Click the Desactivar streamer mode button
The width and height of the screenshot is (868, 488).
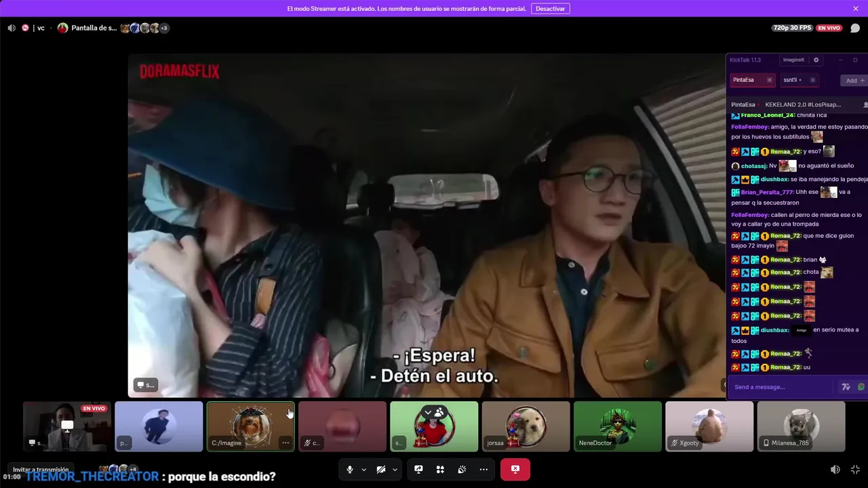(550, 9)
